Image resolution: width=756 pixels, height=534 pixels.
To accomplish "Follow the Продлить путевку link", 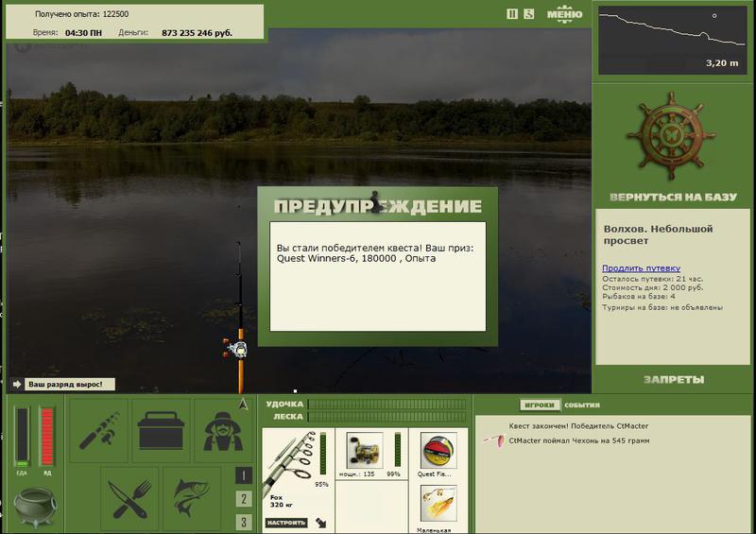I will click(641, 267).
